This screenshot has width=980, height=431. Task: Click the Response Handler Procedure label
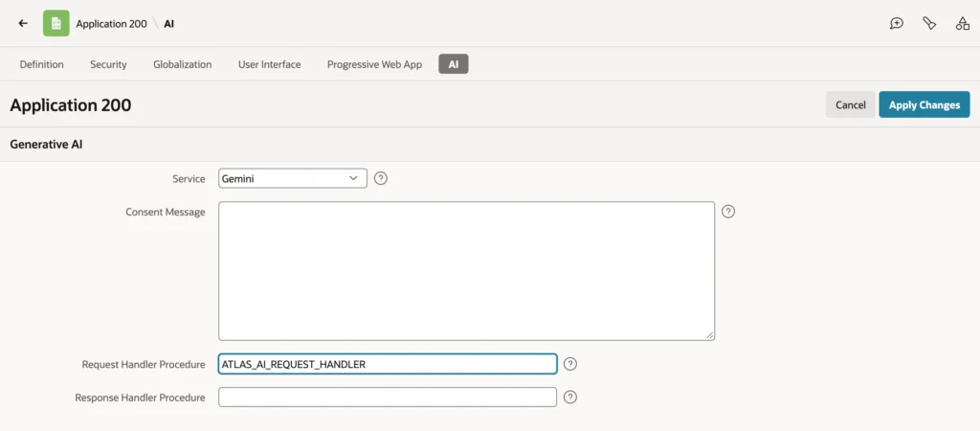[140, 397]
